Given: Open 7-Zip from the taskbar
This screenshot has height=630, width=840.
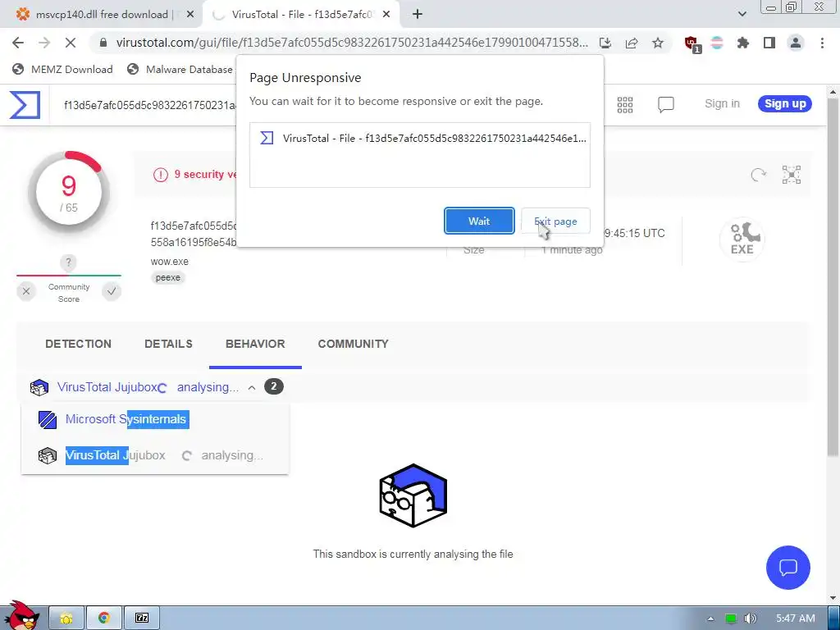Looking at the screenshot, I should coord(141,619).
